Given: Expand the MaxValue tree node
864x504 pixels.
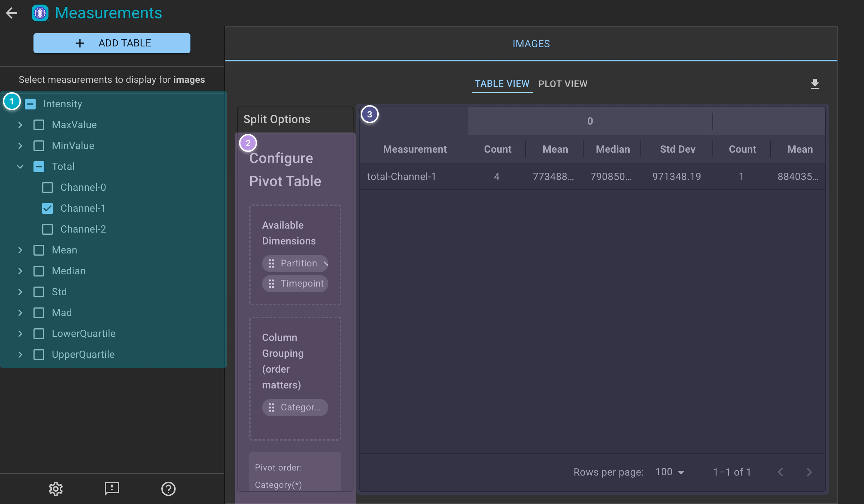Looking at the screenshot, I should 20,125.
